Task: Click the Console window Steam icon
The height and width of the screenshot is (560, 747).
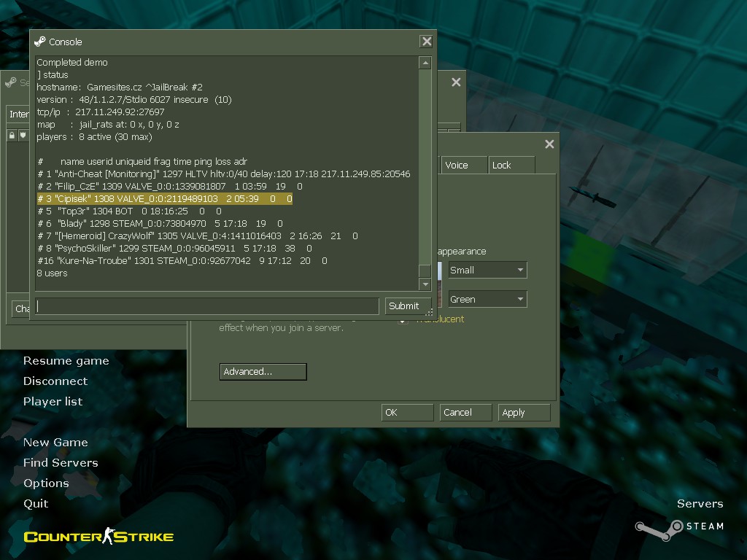Action: coord(40,42)
